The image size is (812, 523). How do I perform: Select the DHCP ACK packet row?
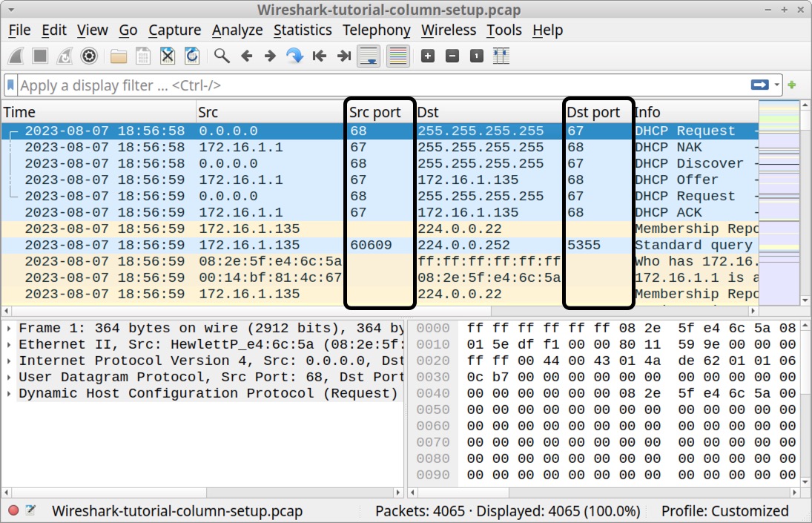(x=380, y=213)
